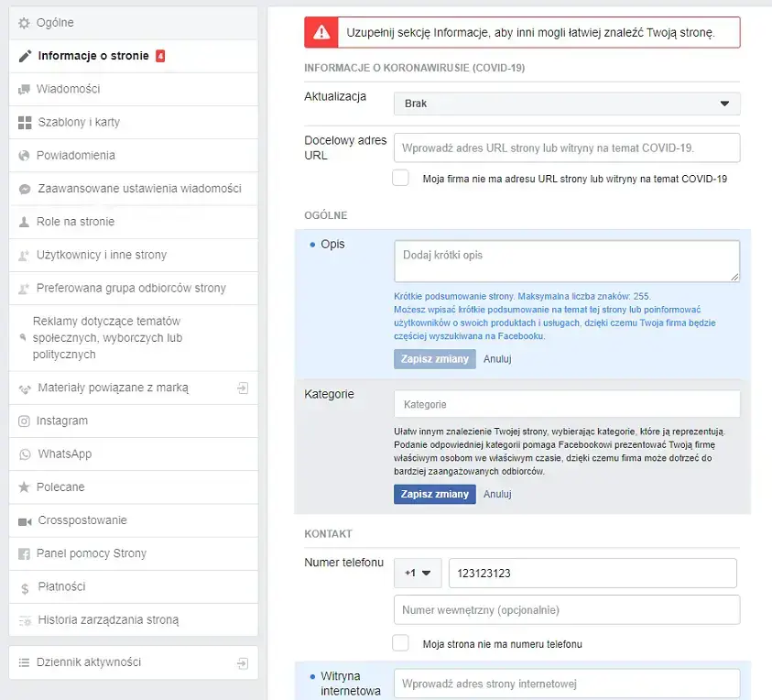Check the no COVID-19 URL checkbox
772x700 pixels.
click(x=400, y=179)
